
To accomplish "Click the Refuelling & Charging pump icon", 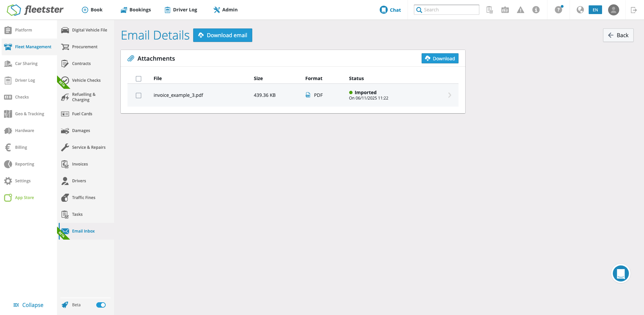I will [x=65, y=97].
